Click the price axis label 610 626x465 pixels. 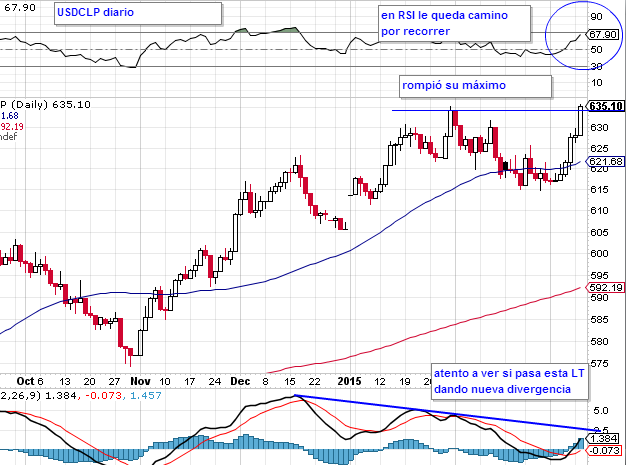(x=599, y=211)
